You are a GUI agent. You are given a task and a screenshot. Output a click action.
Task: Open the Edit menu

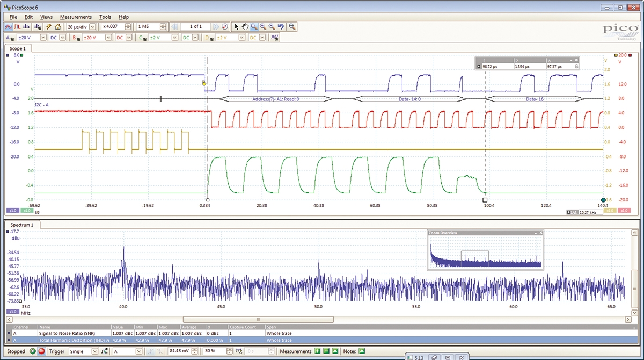tap(28, 17)
